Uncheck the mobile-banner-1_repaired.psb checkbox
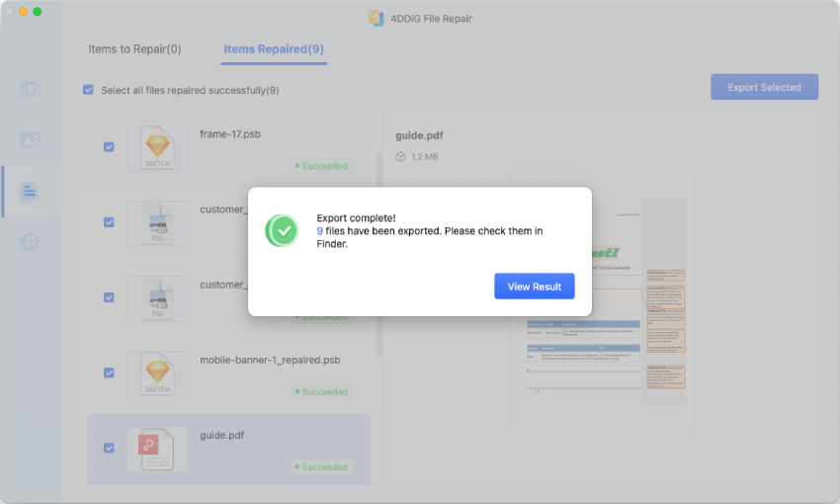Image resolution: width=840 pixels, height=504 pixels. coord(109,373)
